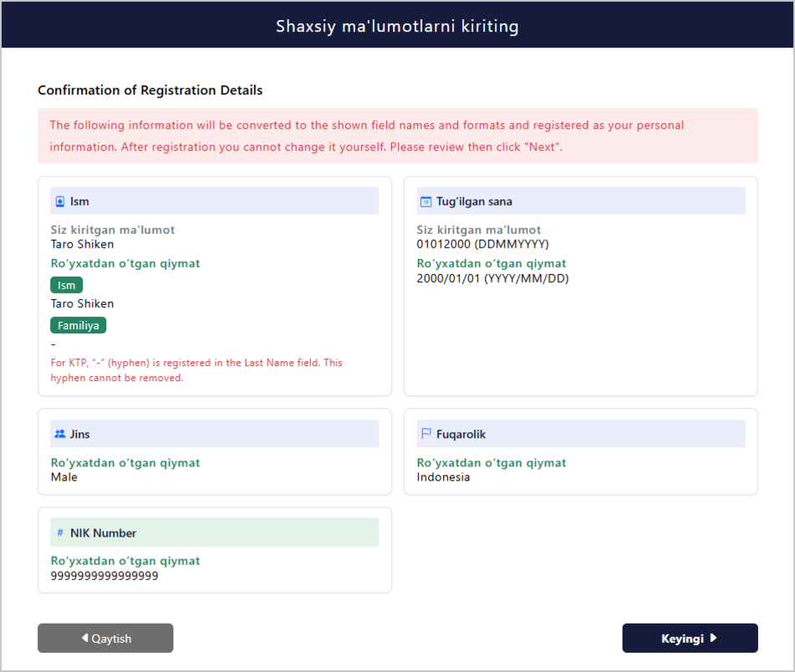795x672 pixels.
Task: Select the green Ism tag label
Action: (x=66, y=285)
